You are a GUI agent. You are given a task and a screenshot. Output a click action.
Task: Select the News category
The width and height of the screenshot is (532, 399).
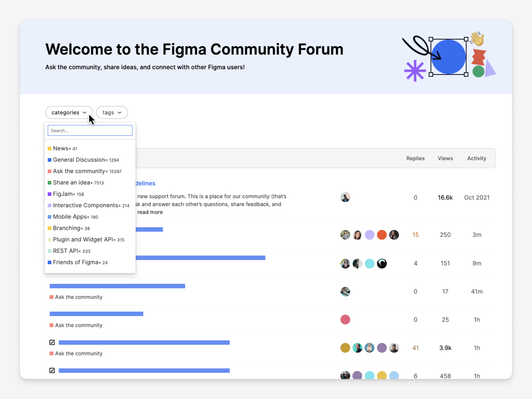tap(62, 149)
